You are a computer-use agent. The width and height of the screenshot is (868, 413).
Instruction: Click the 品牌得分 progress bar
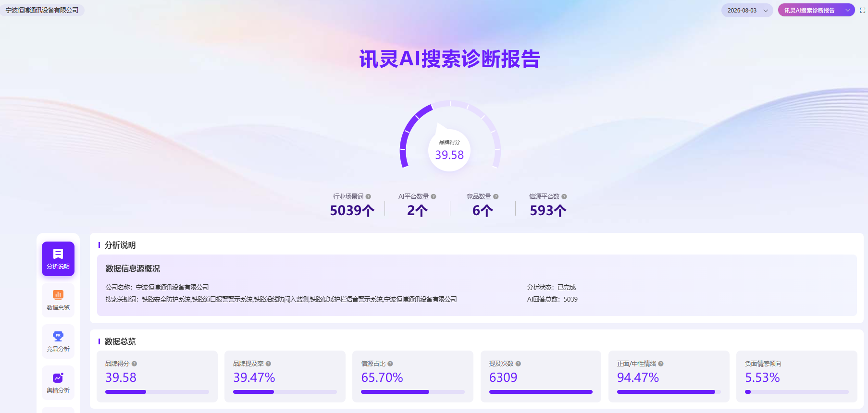(x=157, y=392)
